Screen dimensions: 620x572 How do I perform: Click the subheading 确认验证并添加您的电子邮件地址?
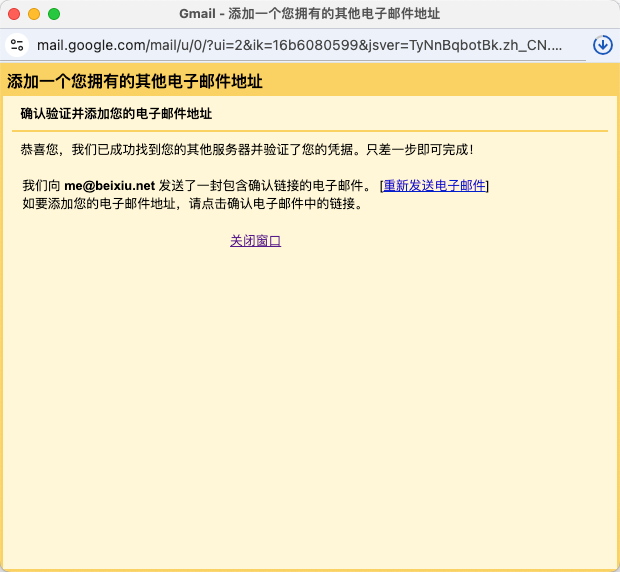click(116, 114)
